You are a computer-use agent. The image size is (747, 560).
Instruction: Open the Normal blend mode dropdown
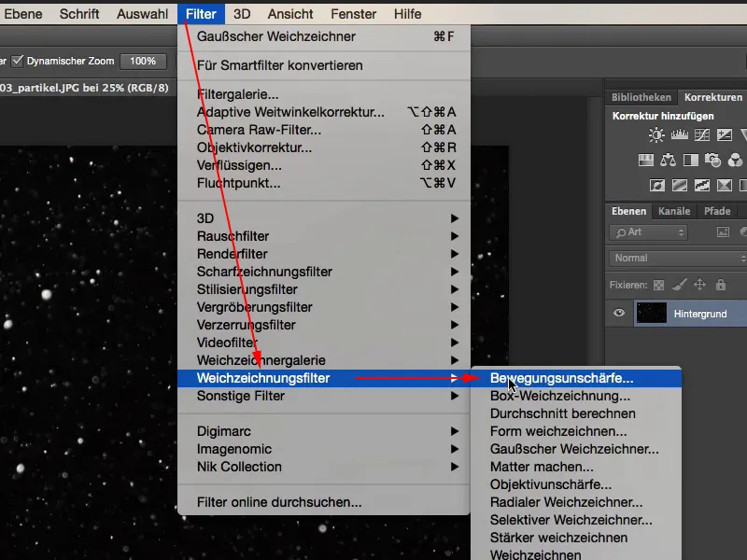coord(680,259)
